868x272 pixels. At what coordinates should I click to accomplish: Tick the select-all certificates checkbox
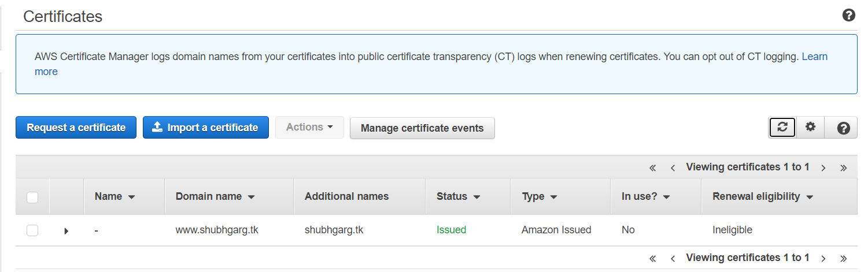[32, 198]
